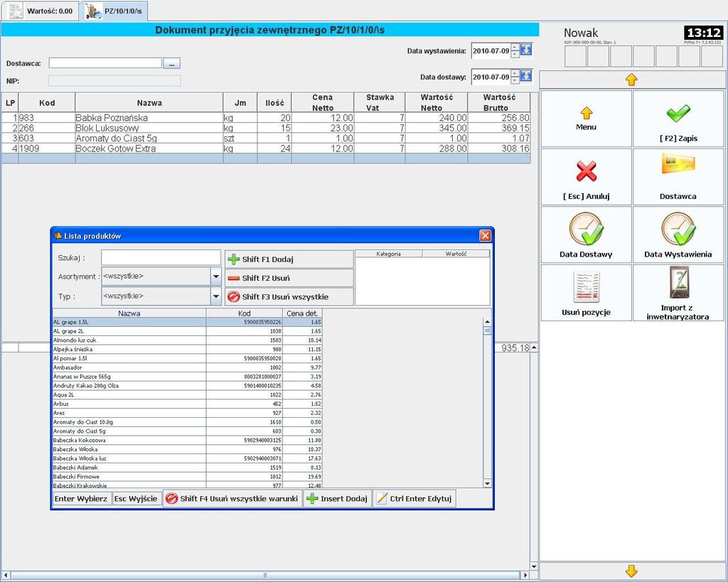Select the Boczek Gotow Extra row
The height and width of the screenshot is (582, 728).
click(x=266, y=149)
